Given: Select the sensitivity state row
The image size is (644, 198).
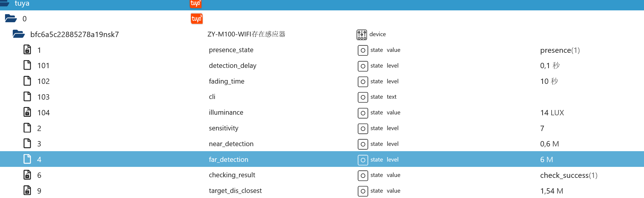Looking at the screenshot, I should 223,128.
